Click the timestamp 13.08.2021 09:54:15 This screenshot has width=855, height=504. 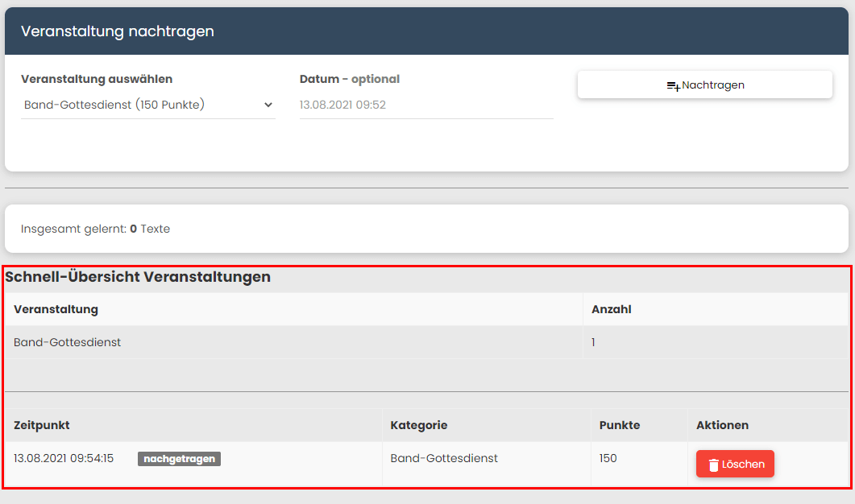64,458
